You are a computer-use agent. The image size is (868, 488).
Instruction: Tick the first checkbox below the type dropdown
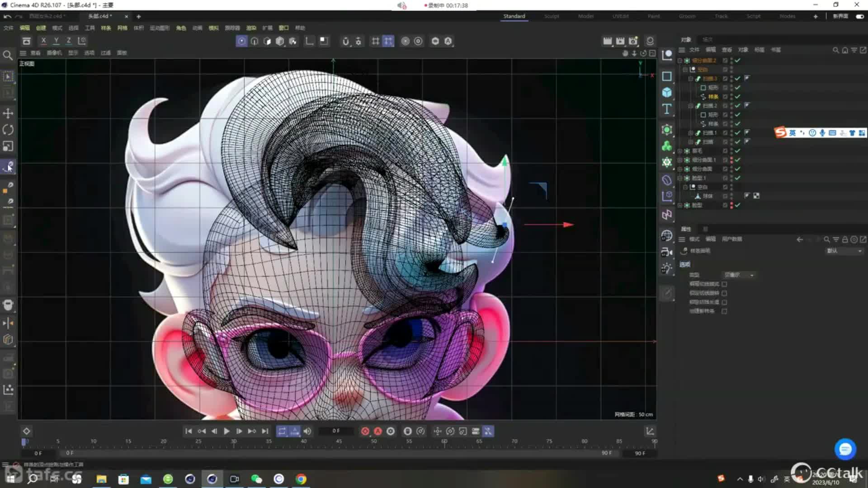coord(724,284)
